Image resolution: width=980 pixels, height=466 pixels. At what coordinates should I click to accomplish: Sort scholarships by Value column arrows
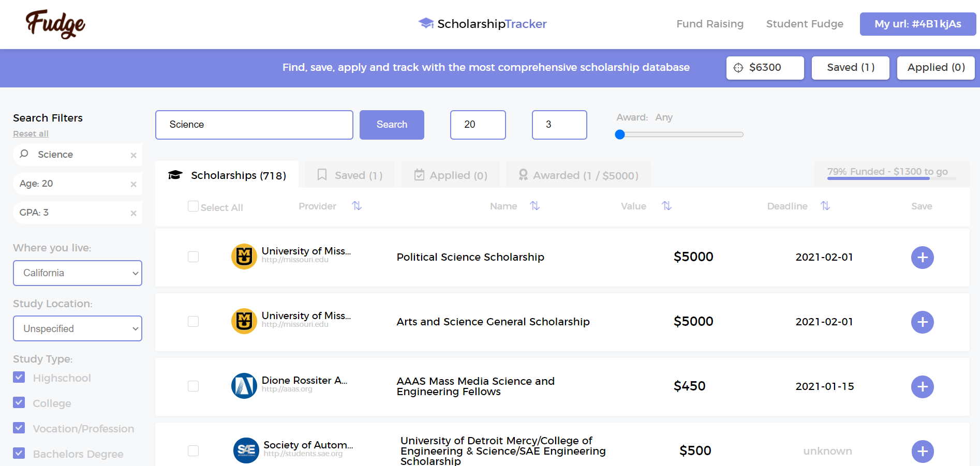(x=666, y=206)
